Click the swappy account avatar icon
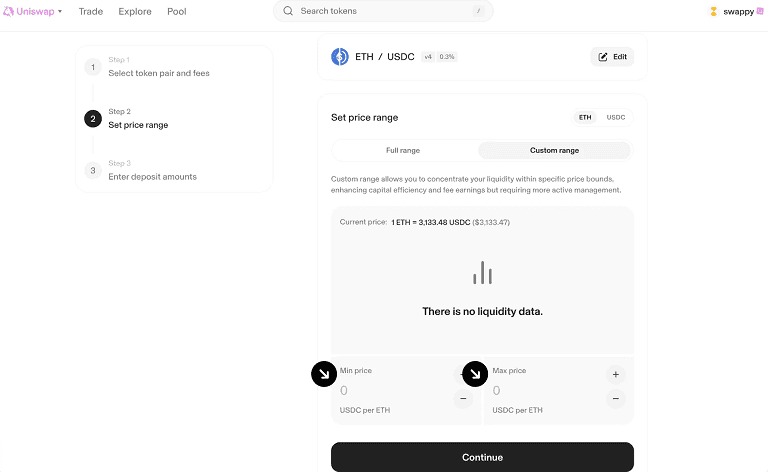 pos(714,11)
